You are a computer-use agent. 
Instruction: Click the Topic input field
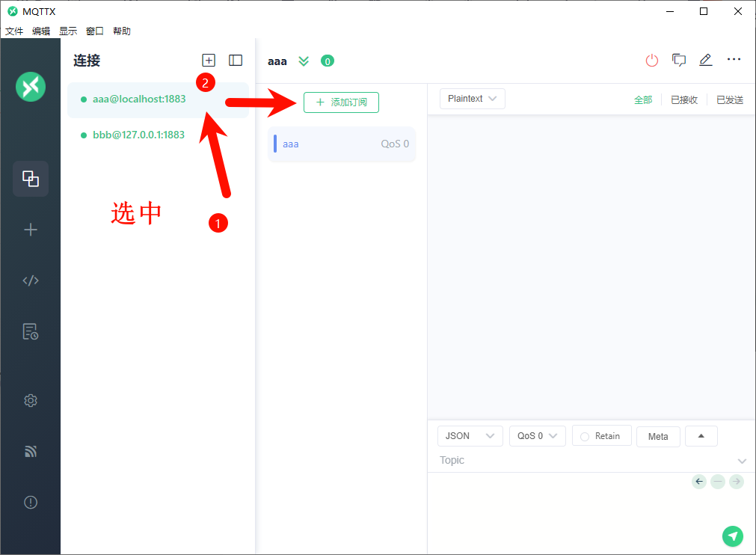click(x=586, y=461)
